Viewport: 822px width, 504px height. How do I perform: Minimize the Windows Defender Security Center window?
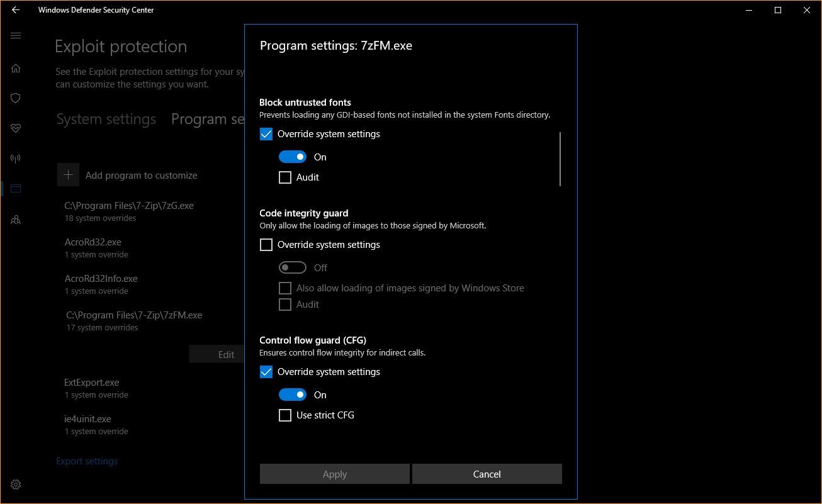pyautogui.click(x=749, y=10)
